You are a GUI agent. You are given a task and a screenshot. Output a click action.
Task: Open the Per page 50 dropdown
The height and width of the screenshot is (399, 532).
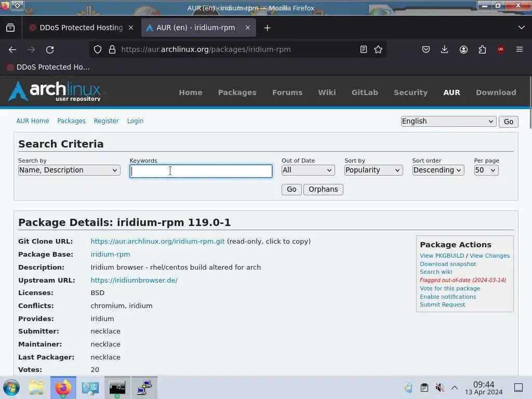(486, 170)
